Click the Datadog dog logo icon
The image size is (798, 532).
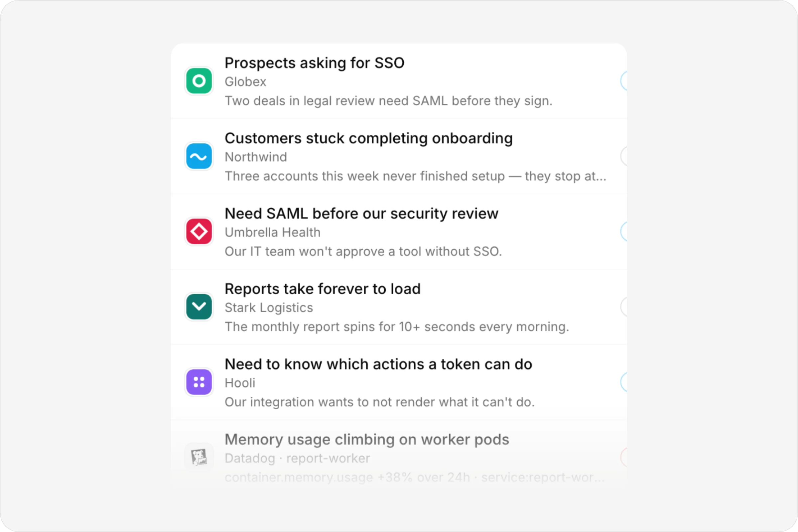[x=199, y=458]
